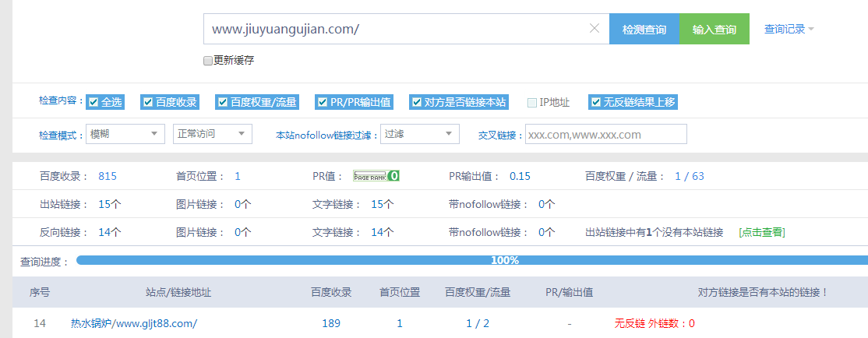
Task: Uncheck the 全选 checkbox
Action: pos(94,102)
